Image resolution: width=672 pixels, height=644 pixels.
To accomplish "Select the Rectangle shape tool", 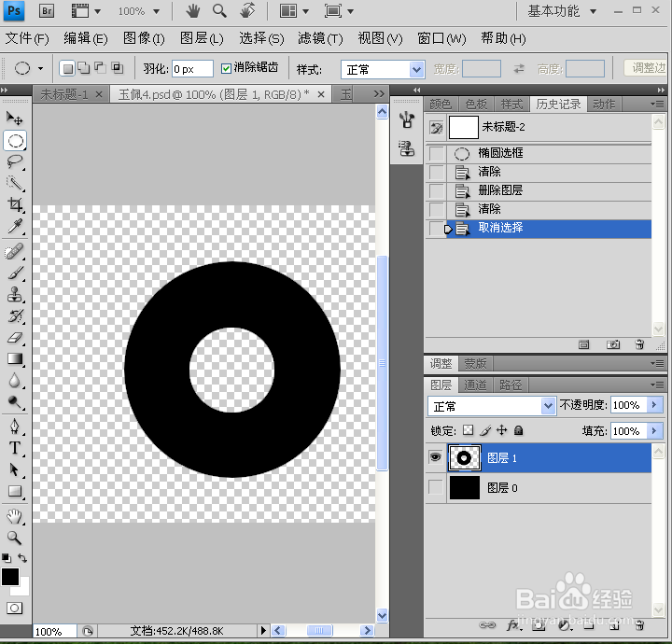I will point(15,491).
